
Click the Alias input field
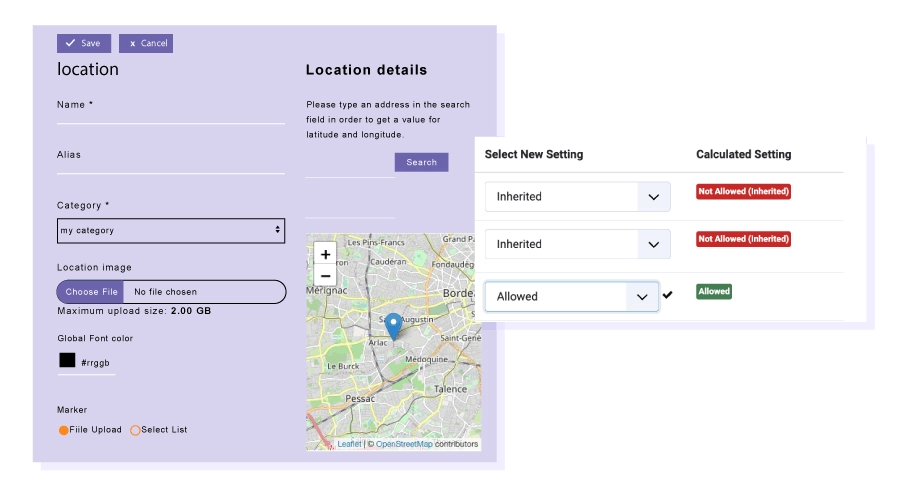click(x=171, y=166)
